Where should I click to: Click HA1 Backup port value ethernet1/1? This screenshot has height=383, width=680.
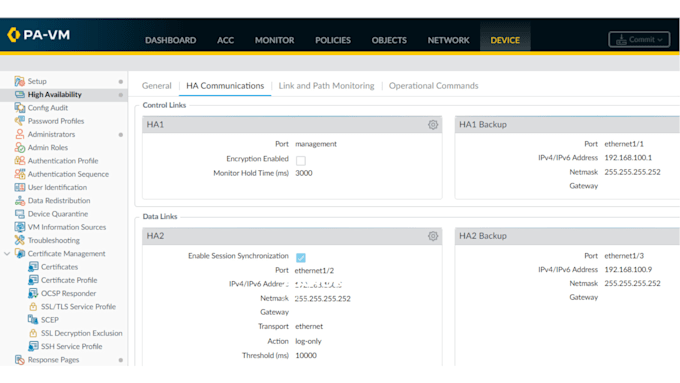[x=624, y=144]
